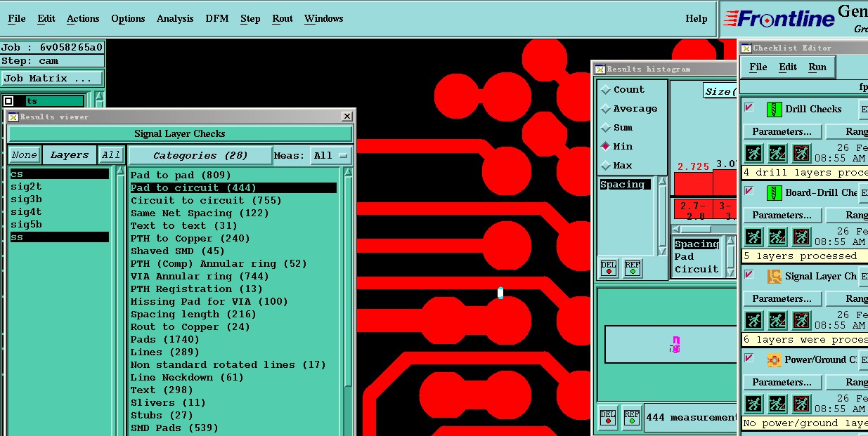Select the Min radio option
This screenshot has width=868, height=436.
tap(605, 147)
